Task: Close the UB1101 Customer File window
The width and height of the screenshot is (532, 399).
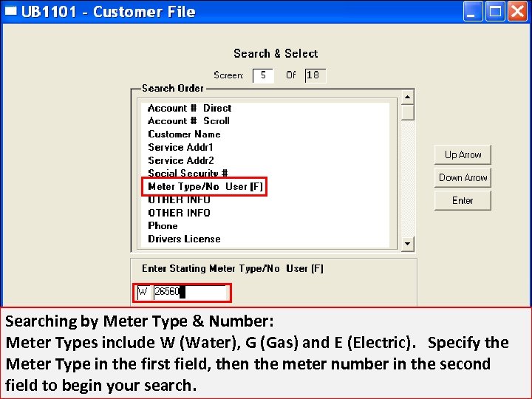Action: pos(517,12)
